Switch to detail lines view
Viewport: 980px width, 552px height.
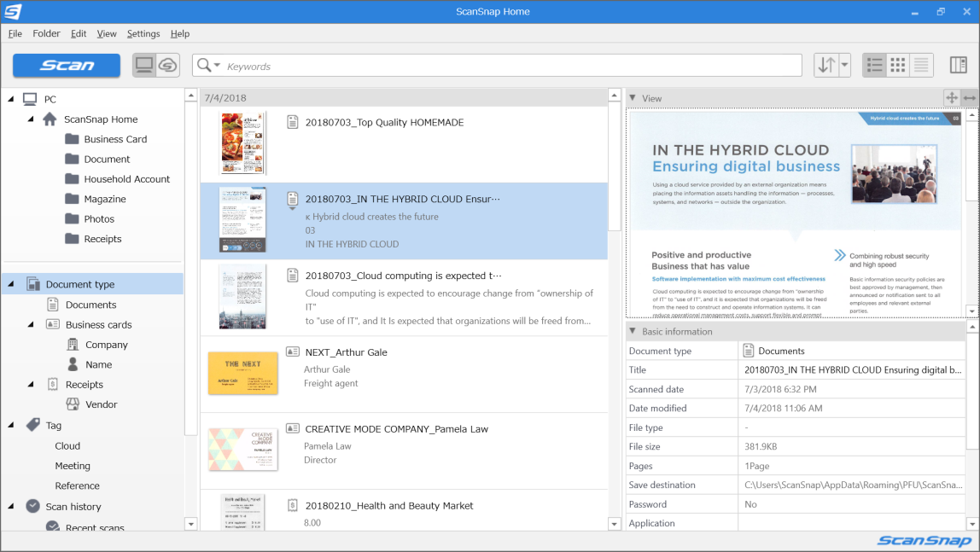pyautogui.click(x=920, y=66)
